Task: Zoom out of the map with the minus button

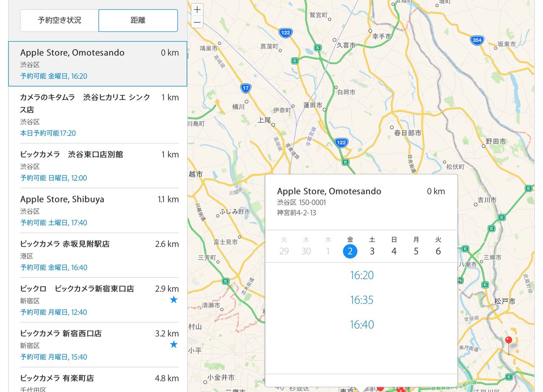Action: (197, 22)
